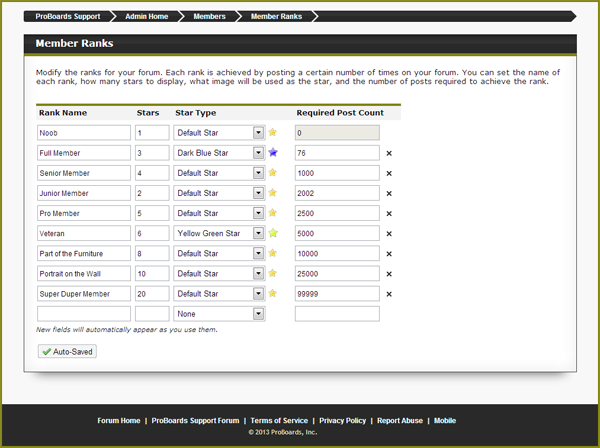
Task: Click the star preview for Pro Member
Action: (x=272, y=213)
